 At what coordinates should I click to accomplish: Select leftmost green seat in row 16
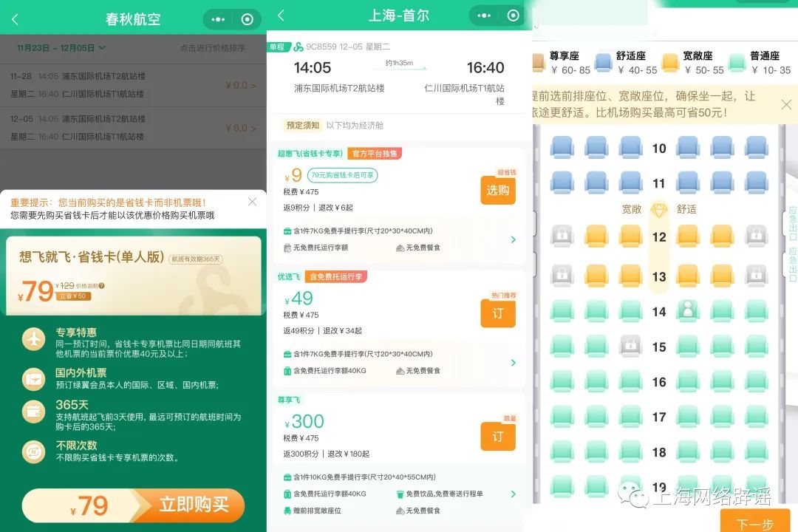pyautogui.click(x=562, y=381)
